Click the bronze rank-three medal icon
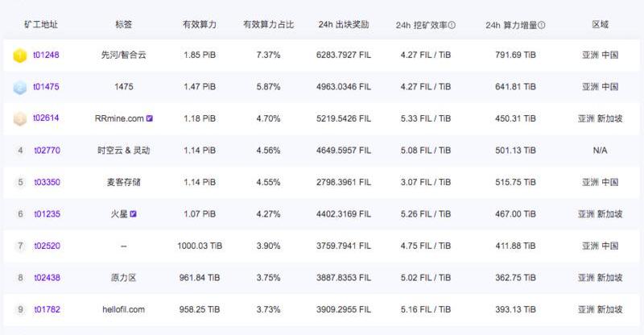Screen dimensions: 644x335 click(x=19, y=119)
